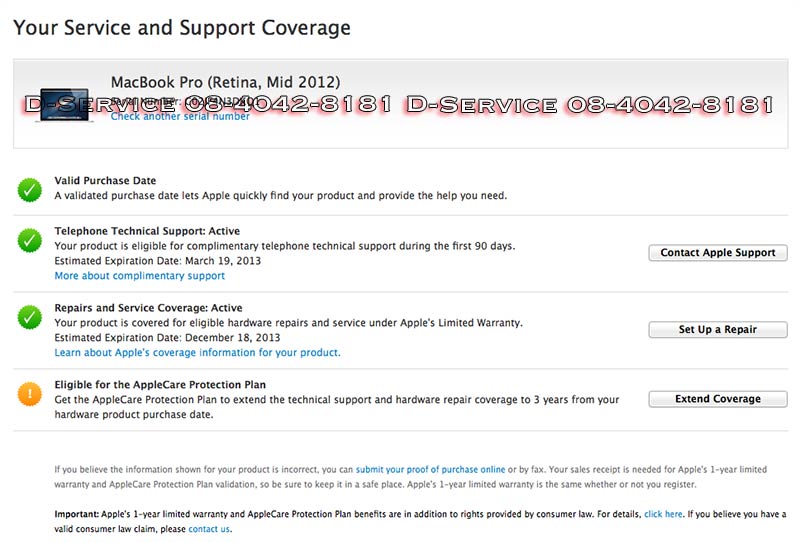Click the Repairs and Service Coverage: Active heading
The image size is (800, 542).
click(x=148, y=308)
